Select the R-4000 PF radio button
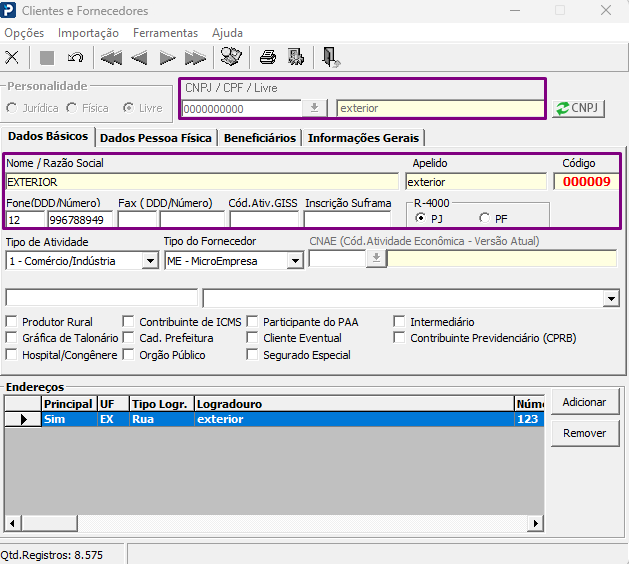The image size is (629, 564). [x=484, y=218]
